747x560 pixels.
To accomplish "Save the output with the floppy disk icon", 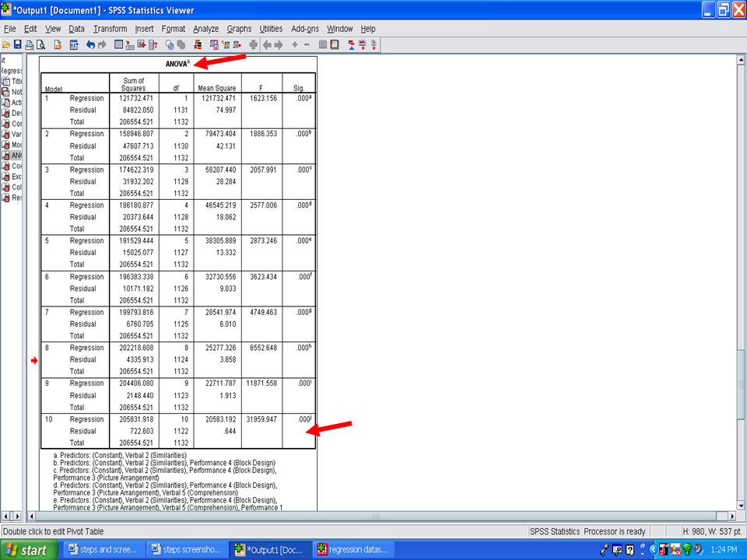I will coord(17,45).
